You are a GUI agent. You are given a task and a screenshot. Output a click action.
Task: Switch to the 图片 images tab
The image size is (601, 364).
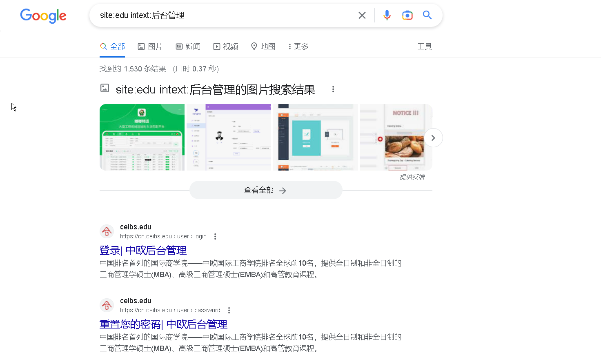[x=150, y=47]
